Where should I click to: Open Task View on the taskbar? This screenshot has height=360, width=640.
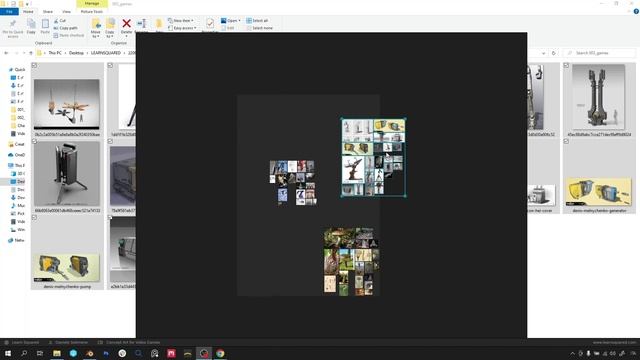click(40, 353)
